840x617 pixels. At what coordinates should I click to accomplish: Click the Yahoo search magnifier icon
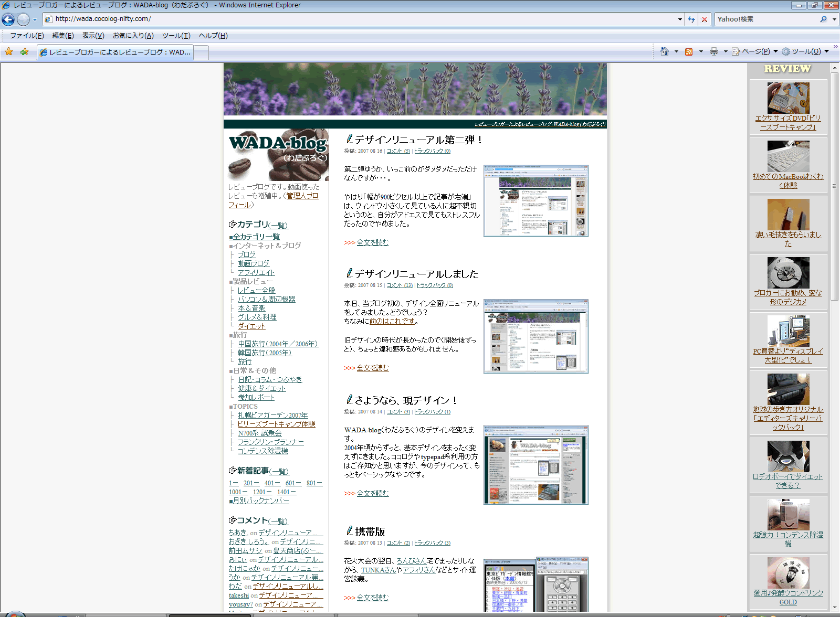[x=823, y=19]
